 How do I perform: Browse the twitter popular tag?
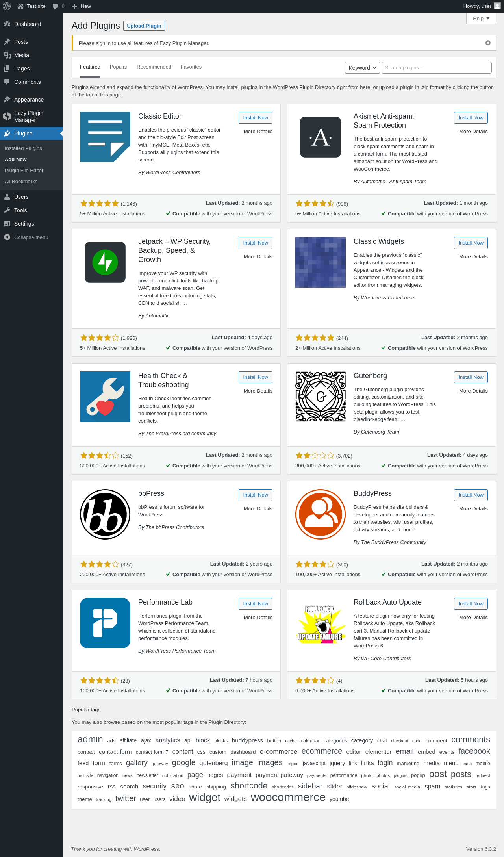[126, 798]
